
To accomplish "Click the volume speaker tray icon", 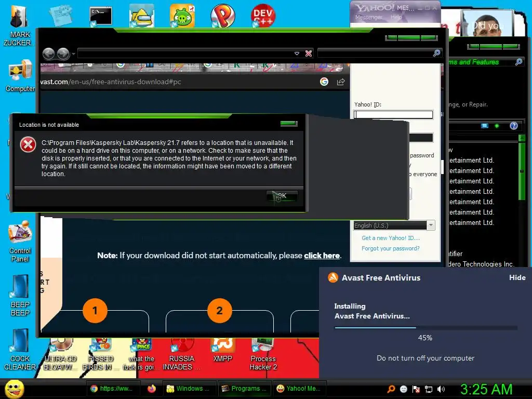I will click(441, 389).
